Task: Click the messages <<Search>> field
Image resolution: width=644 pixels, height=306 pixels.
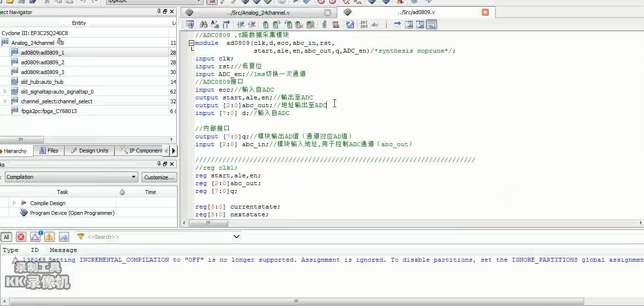Action: click(158, 237)
